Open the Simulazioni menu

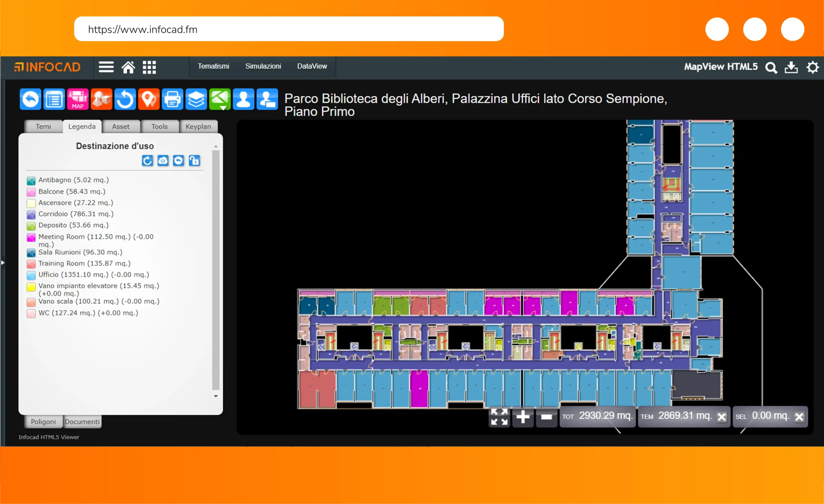point(263,66)
